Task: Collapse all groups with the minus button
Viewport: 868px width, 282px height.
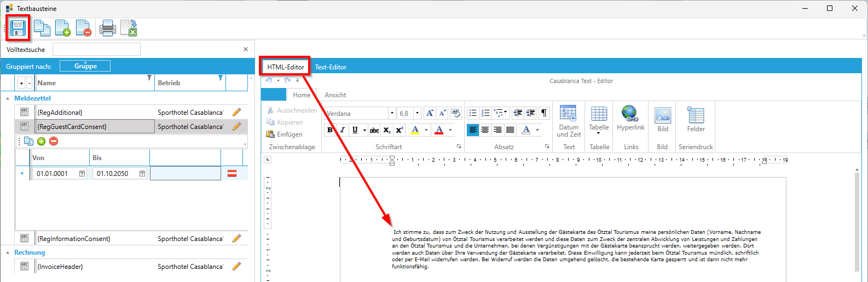Action: 30,83
